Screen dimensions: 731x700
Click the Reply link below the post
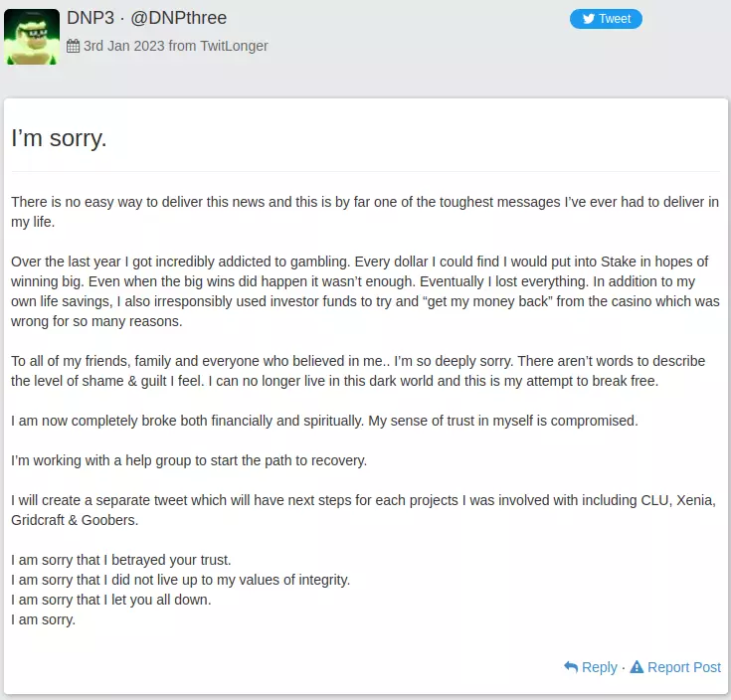coord(599,667)
